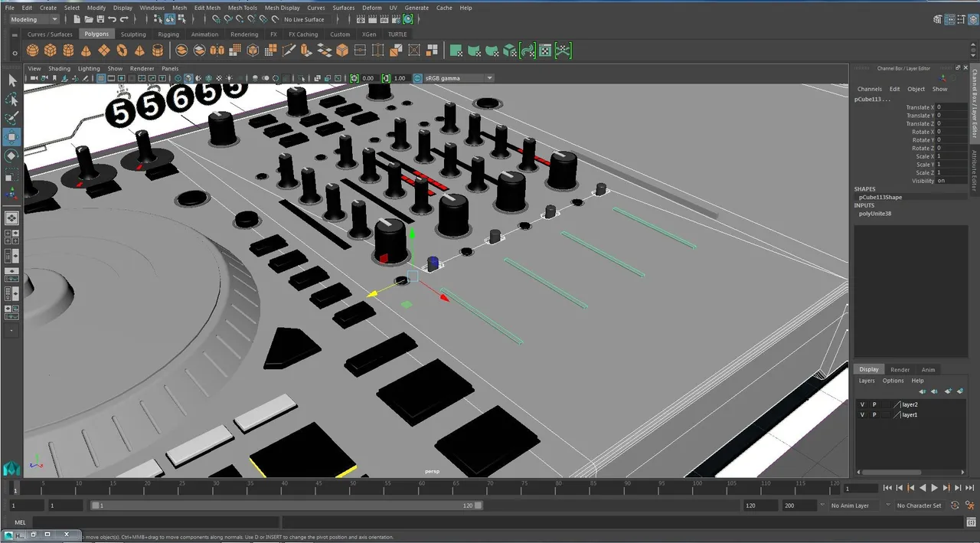Click the New Scene icon

[79, 19]
